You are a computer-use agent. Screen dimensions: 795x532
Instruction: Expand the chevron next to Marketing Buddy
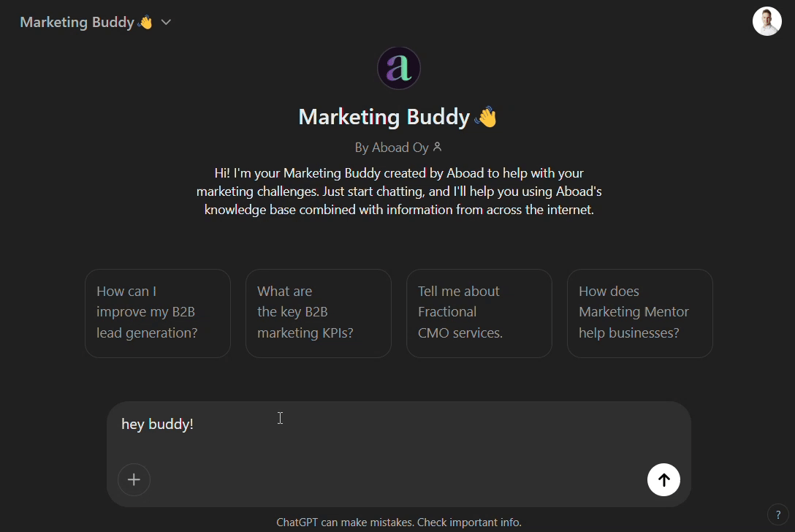tap(166, 23)
